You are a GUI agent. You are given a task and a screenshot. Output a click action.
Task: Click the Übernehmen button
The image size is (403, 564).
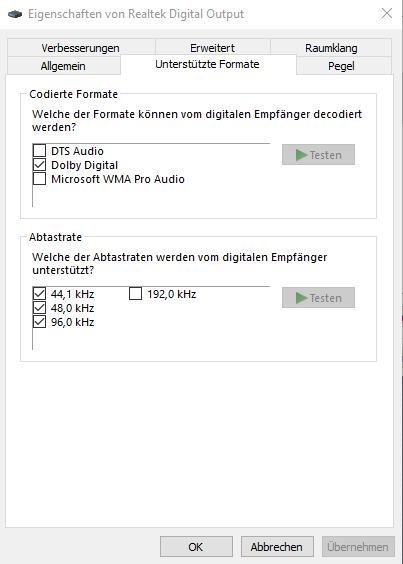[358, 547]
